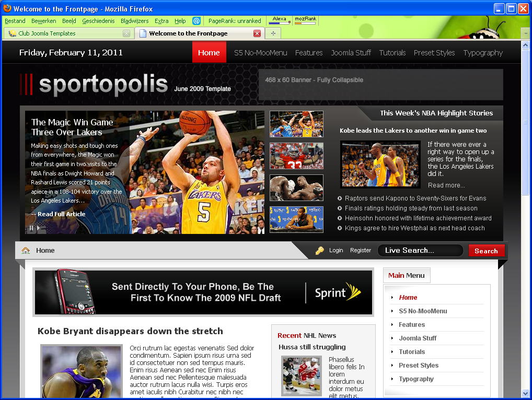Click the Kobe Lakers highlight story image
Screen dimensions: 532x400
380,164
